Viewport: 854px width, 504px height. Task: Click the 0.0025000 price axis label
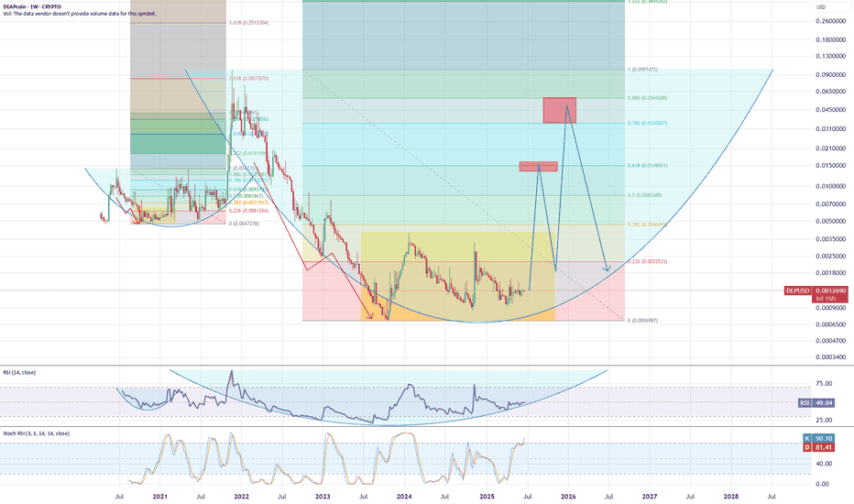click(x=830, y=256)
